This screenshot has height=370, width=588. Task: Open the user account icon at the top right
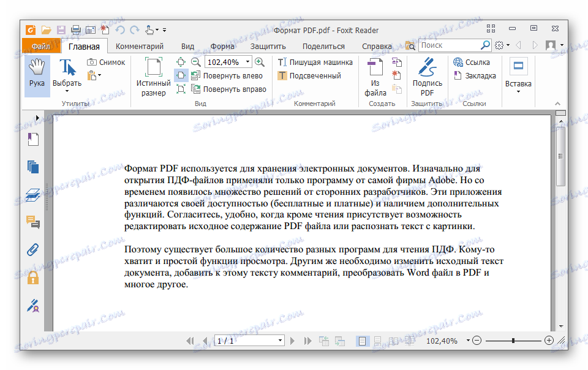(551, 45)
